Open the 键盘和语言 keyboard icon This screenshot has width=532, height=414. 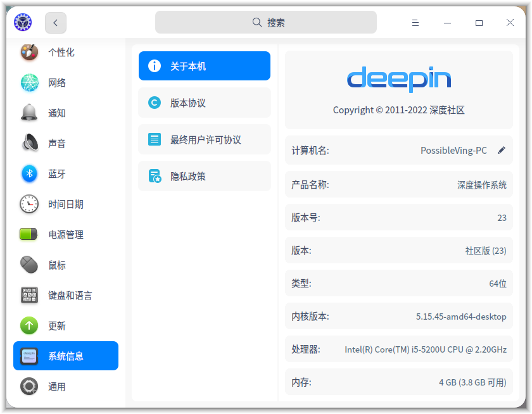click(x=30, y=295)
